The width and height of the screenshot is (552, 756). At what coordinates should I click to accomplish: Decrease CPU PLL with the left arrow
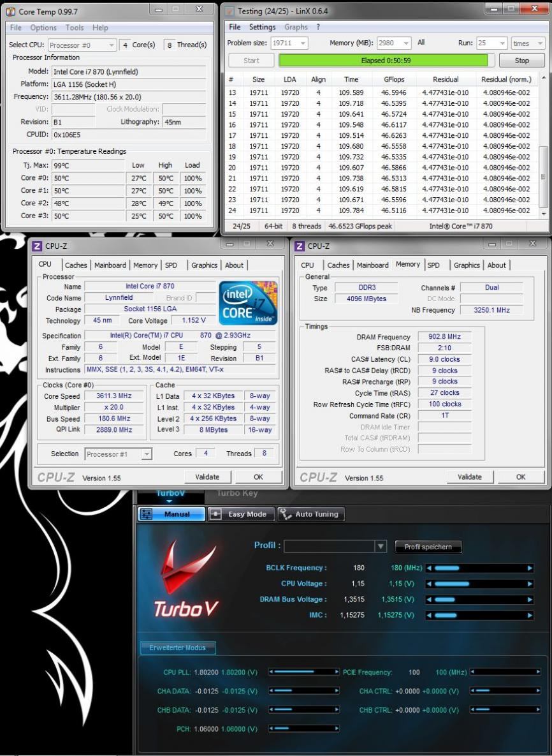tap(271, 672)
